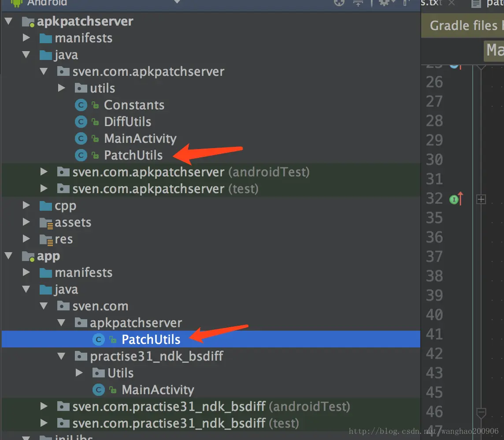Expand the folded code block at line 32

click(481, 199)
